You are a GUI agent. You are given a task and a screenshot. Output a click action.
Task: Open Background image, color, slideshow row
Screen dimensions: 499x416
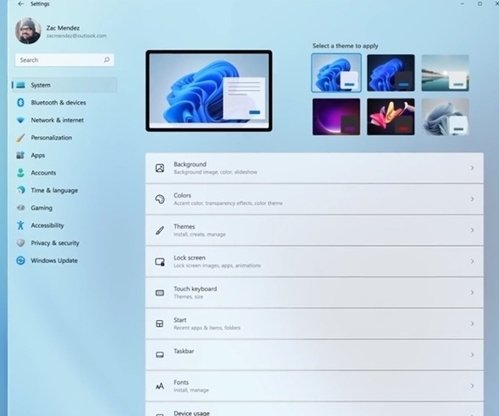pos(314,168)
